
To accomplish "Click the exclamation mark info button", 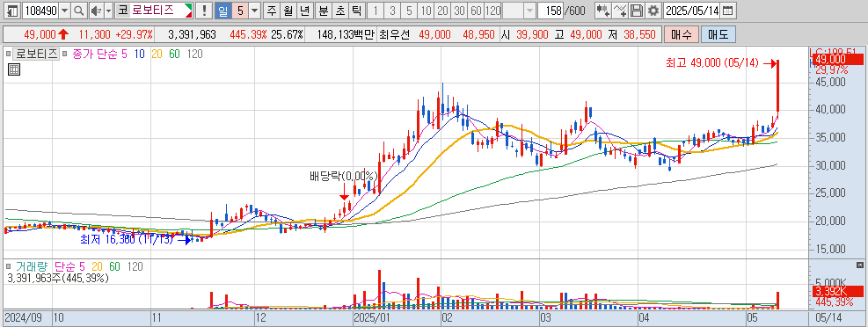I will [x=204, y=10].
